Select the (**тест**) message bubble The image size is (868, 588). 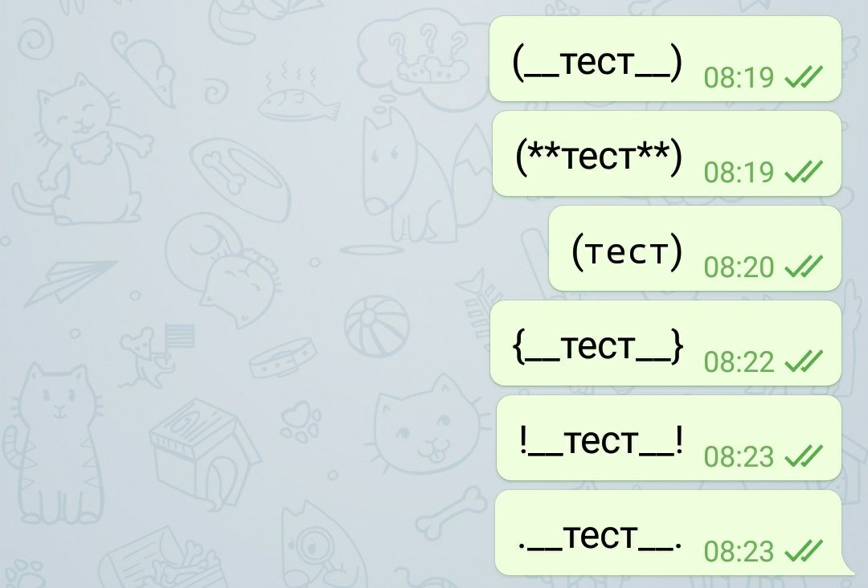click(x=666, y=153)
